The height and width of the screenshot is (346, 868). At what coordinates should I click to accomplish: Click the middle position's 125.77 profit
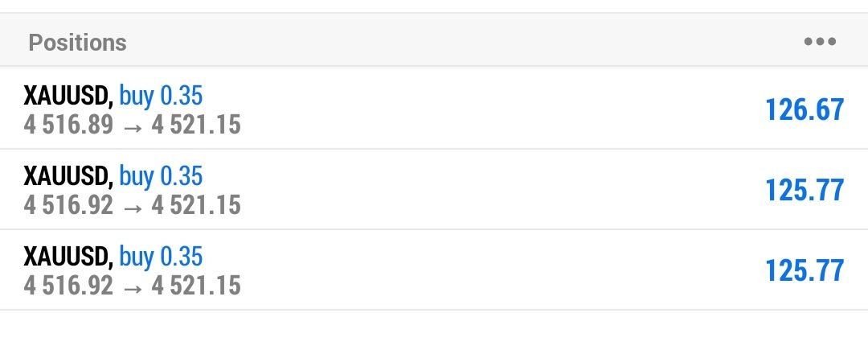[805, 190]
